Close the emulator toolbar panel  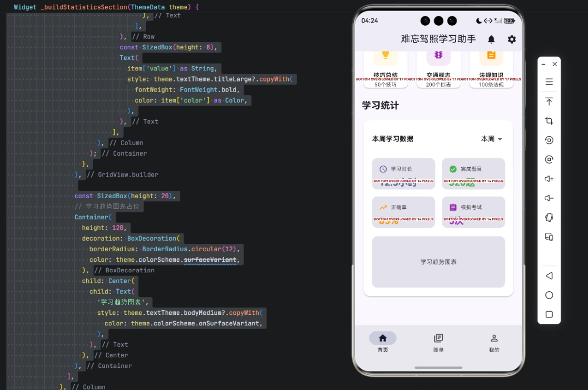pyautogui.click(x=555, y=65)
